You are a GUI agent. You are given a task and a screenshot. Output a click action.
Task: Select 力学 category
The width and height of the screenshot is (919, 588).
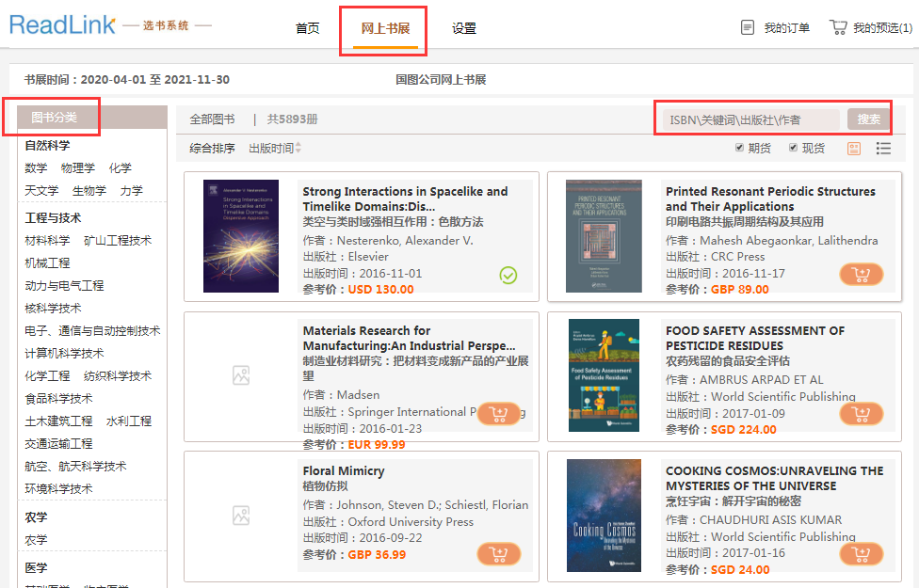(131, 191)
